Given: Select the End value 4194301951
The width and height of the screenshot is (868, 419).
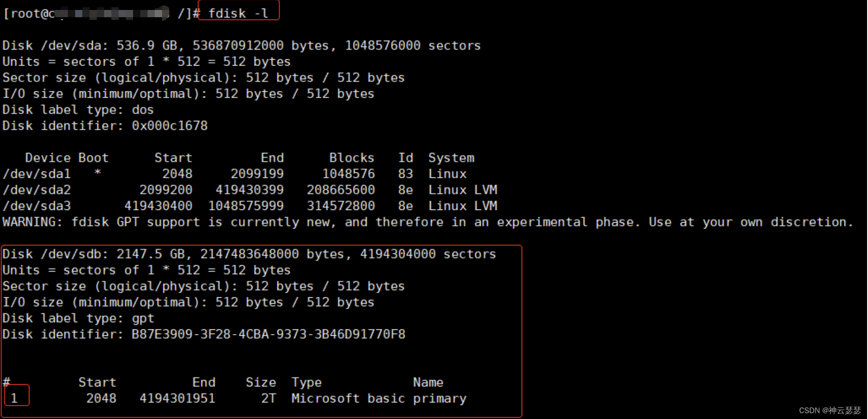Looking at the screenshot, I should click(177, 398).
